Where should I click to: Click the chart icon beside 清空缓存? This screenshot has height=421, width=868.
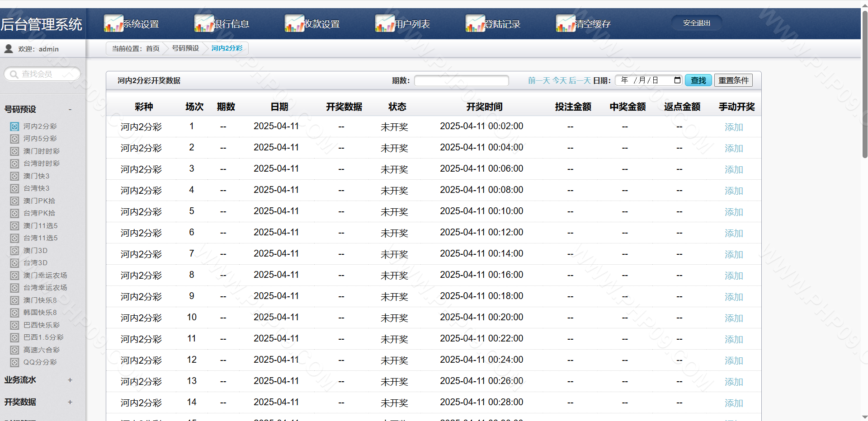[566, 23]
